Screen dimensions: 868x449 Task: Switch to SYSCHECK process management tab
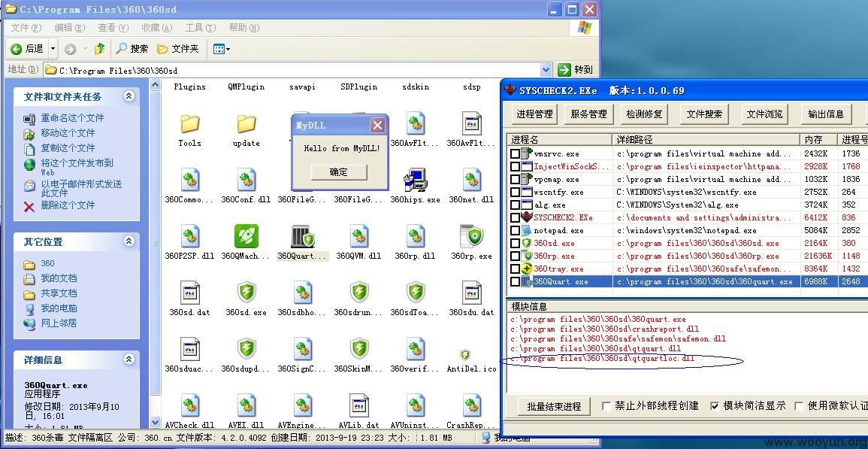tap(534, 114)
